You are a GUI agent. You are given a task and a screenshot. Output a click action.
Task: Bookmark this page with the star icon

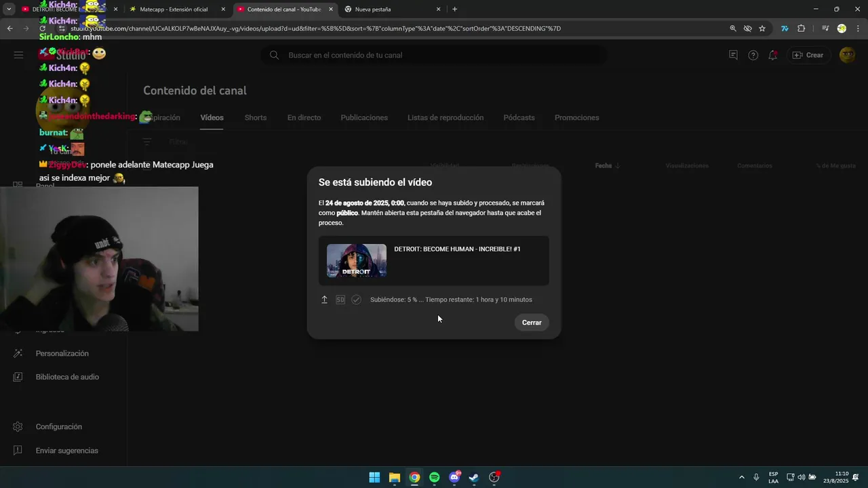pos(762,28)
